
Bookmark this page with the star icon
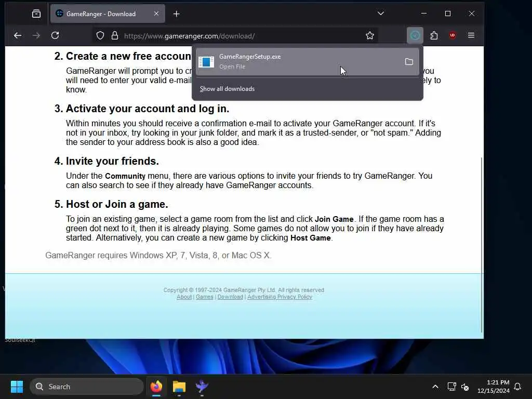pyautogui.click(x=370, y=36)
